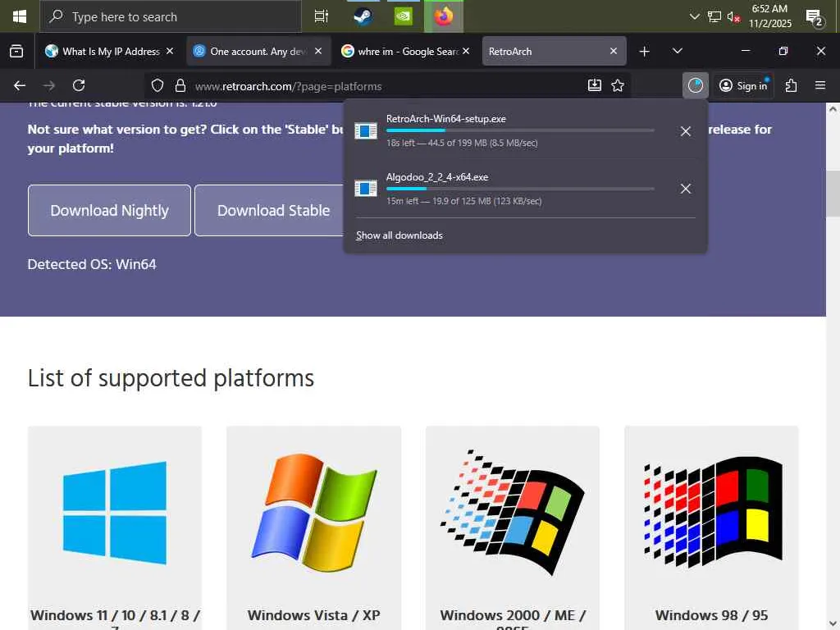Open a new browser tab
This screenshot has height=630, width=840.
(x=645, y=52)
